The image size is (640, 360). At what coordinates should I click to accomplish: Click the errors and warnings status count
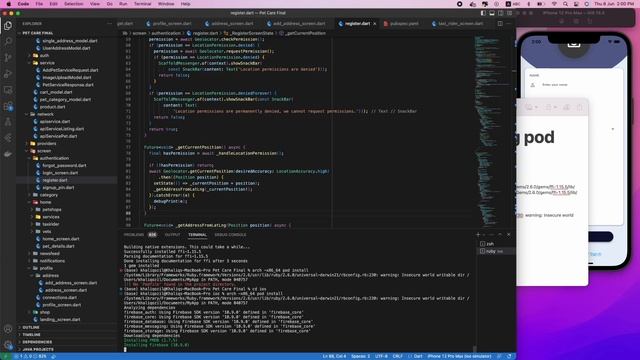click(x=31, y=356)
